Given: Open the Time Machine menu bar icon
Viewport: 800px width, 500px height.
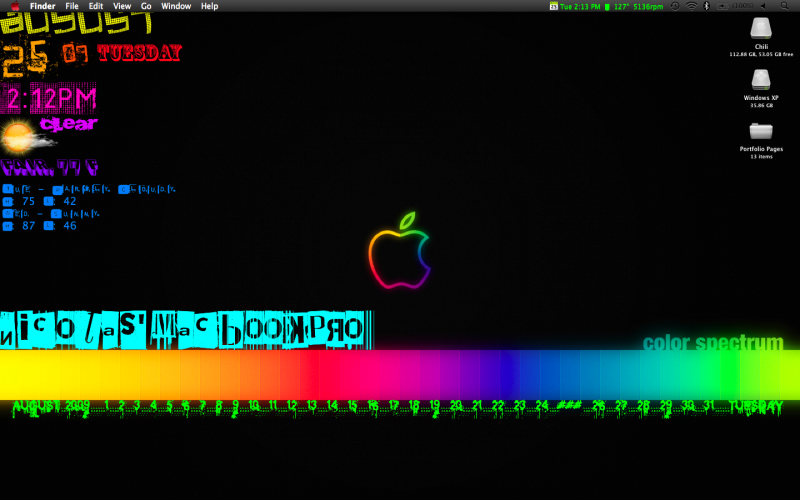Looking at the screenshot, I should (674, 6).
